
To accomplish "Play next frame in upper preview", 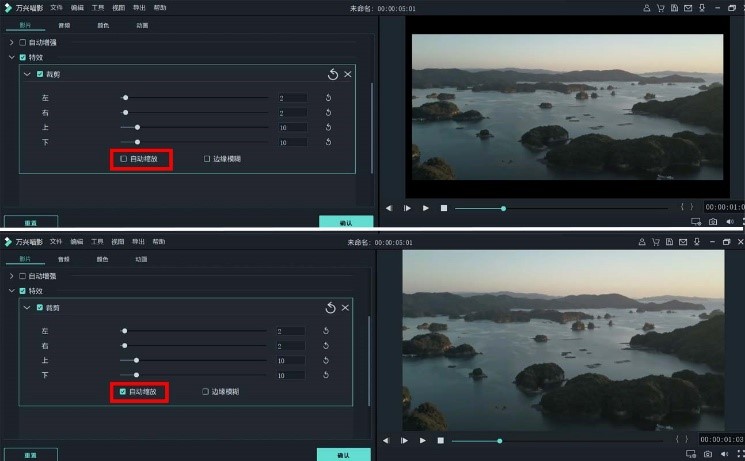I will pos(407,208).
